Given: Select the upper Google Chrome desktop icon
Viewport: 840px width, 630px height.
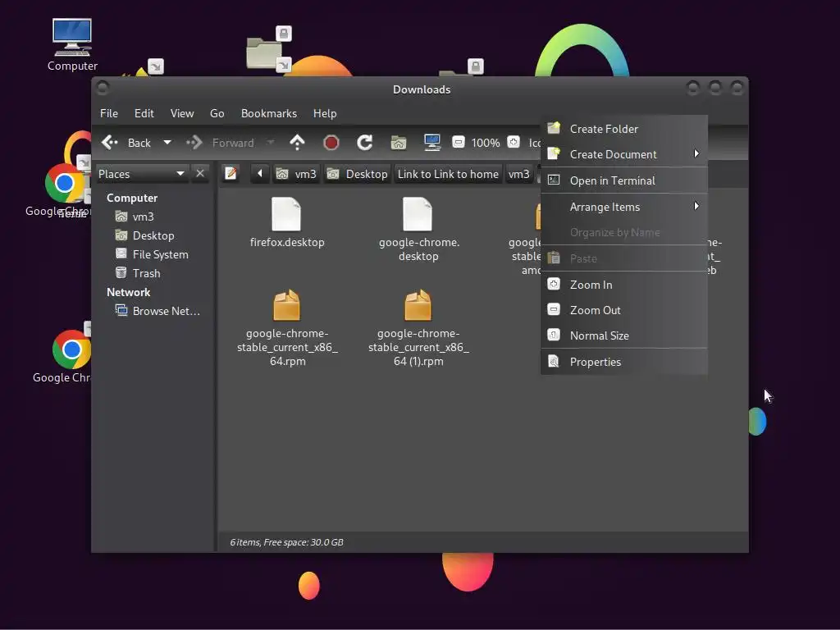Looking at the screenshot, I should point(64,182).
